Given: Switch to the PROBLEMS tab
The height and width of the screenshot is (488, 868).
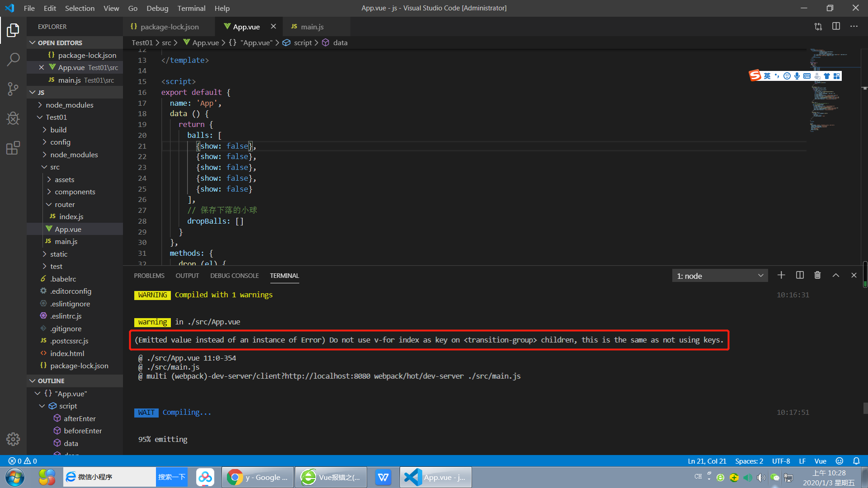Looking at the screenshot, I should tap(149, 276).
